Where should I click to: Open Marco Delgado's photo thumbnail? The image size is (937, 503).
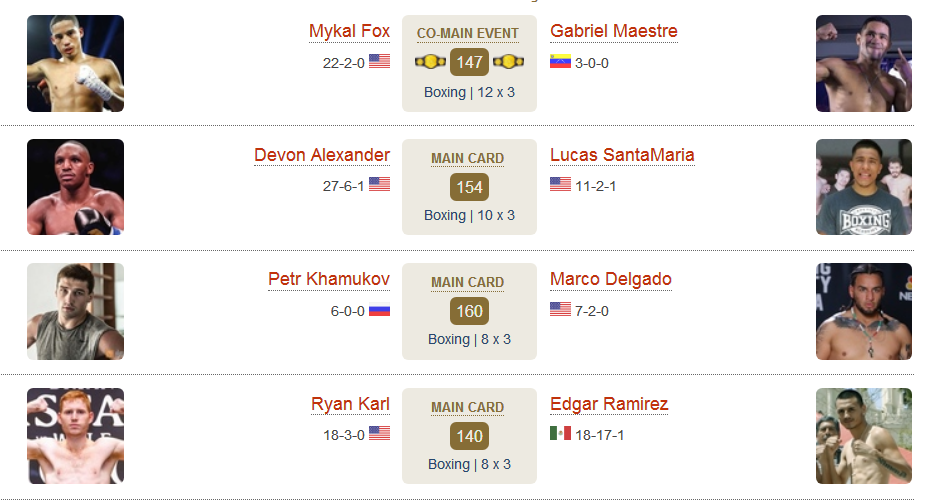(864, 311)
